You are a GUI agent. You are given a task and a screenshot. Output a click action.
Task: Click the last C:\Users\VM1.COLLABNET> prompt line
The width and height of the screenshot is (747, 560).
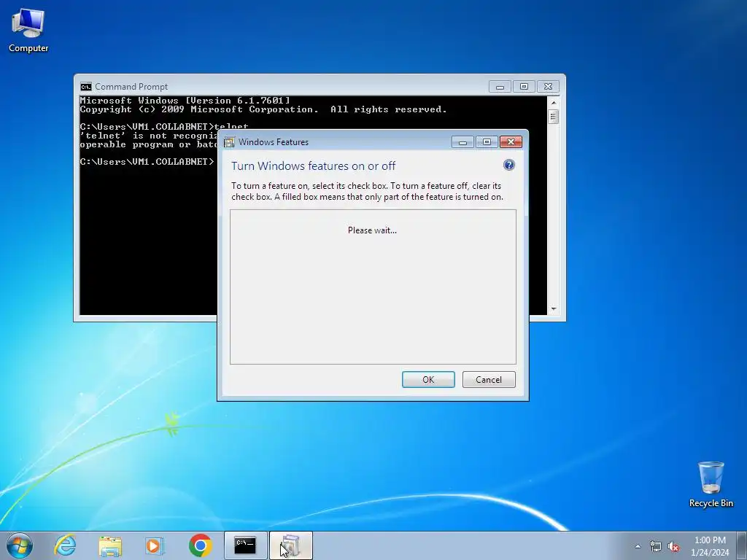(x=147, y=162)
